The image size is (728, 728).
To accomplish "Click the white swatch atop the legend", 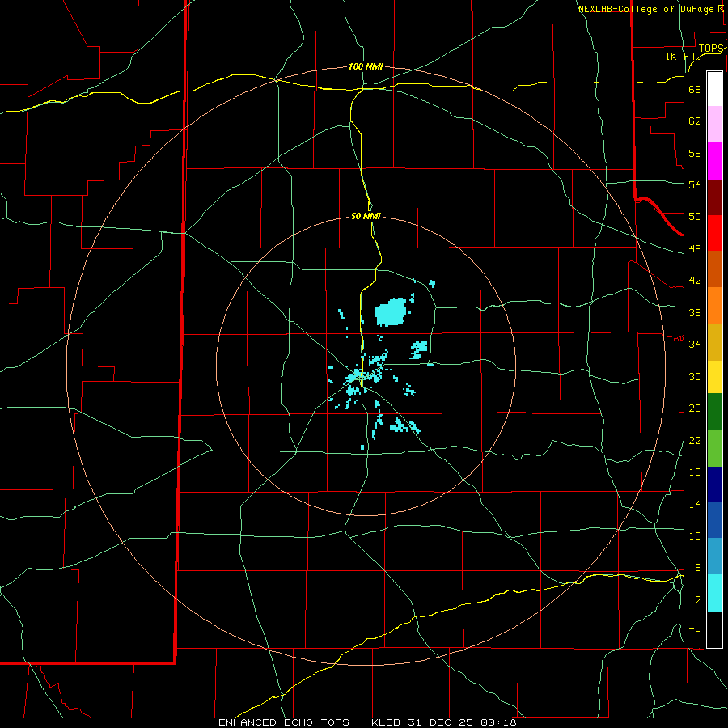I will click(x=714, y=89).
